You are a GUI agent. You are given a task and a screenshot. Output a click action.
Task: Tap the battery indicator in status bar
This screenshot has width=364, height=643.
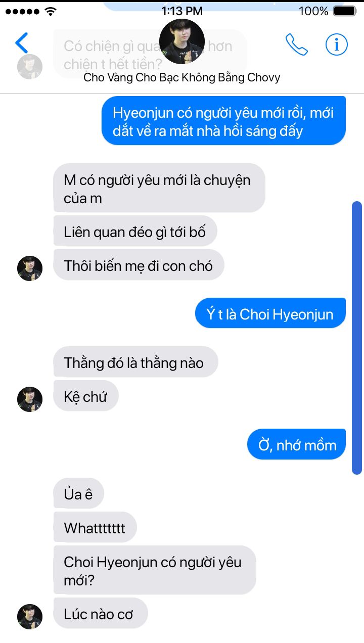(x=344, y=11)
